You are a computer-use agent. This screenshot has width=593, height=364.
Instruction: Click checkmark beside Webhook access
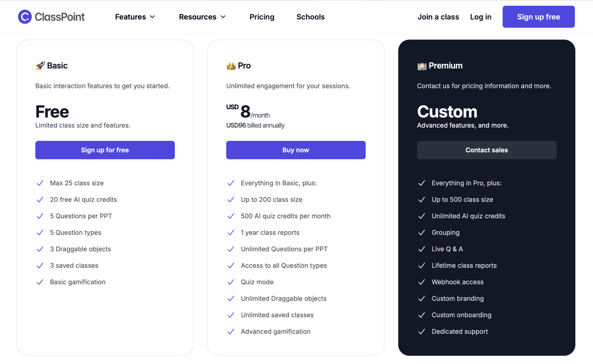pyautogui.click(x=421, y=282)
